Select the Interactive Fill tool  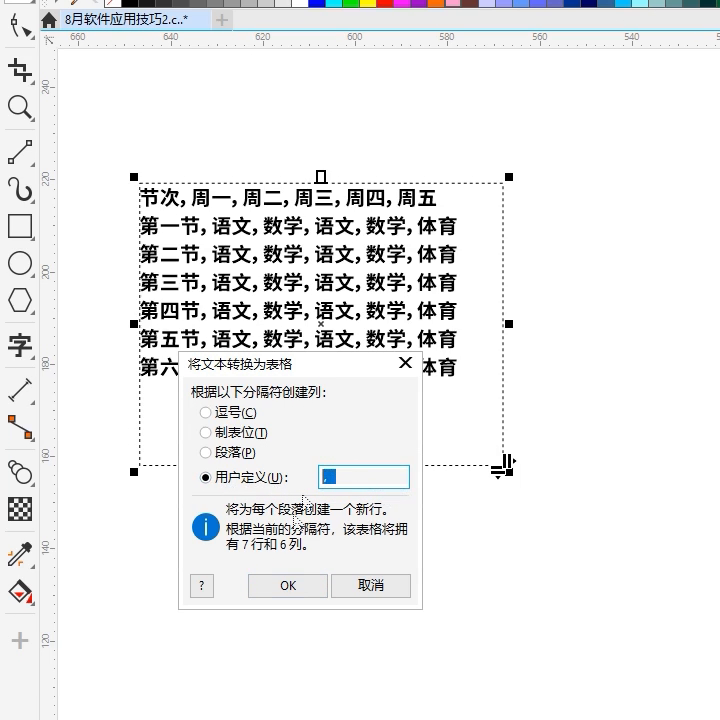pos(20,592)
